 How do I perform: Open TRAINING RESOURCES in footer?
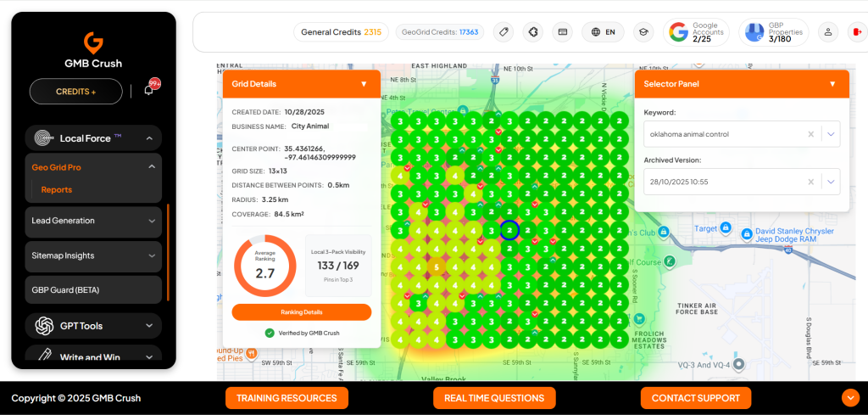click(x=287, y=398)
